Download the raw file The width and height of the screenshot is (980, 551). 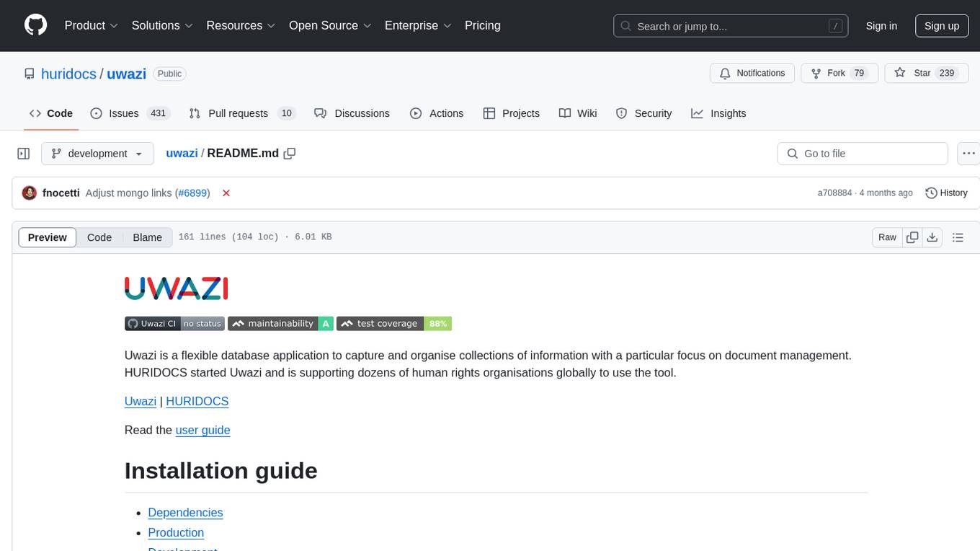click(932, 237)
